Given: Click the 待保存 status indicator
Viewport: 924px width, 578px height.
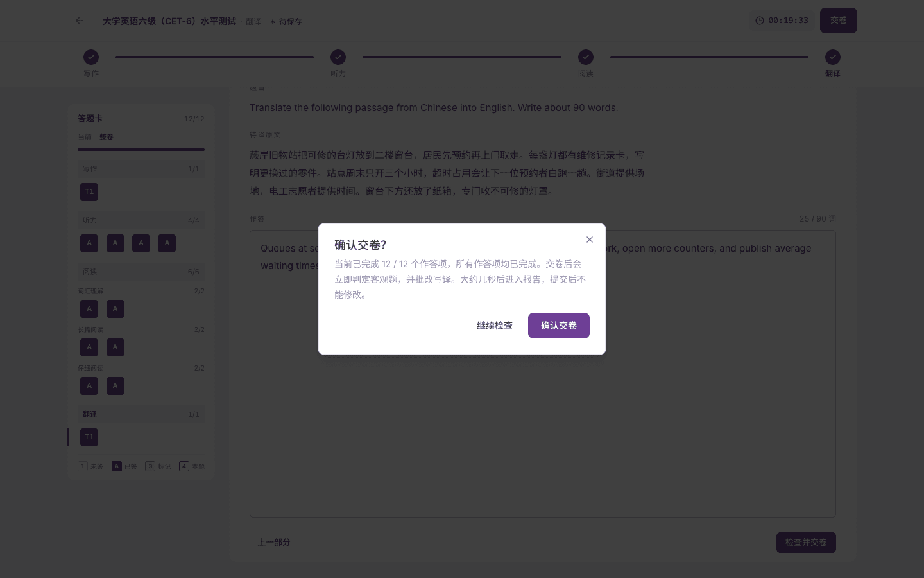Looking at the screenshot, I should coord(286,21).
